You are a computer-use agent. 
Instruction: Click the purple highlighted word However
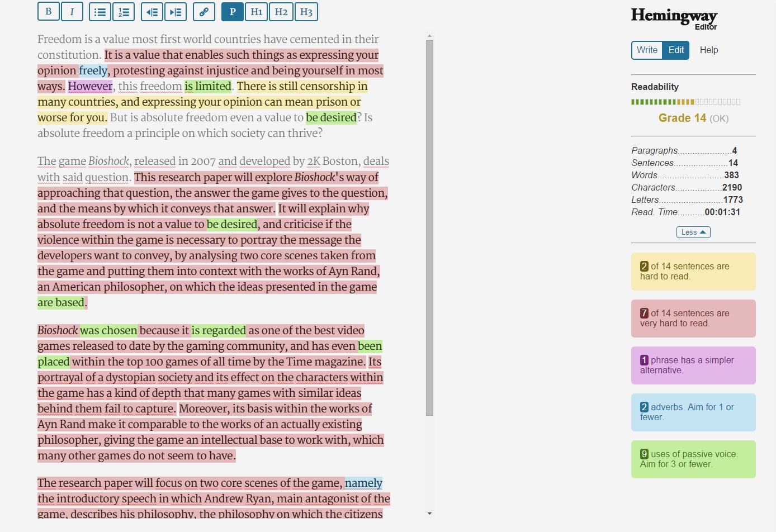point(90,86)
